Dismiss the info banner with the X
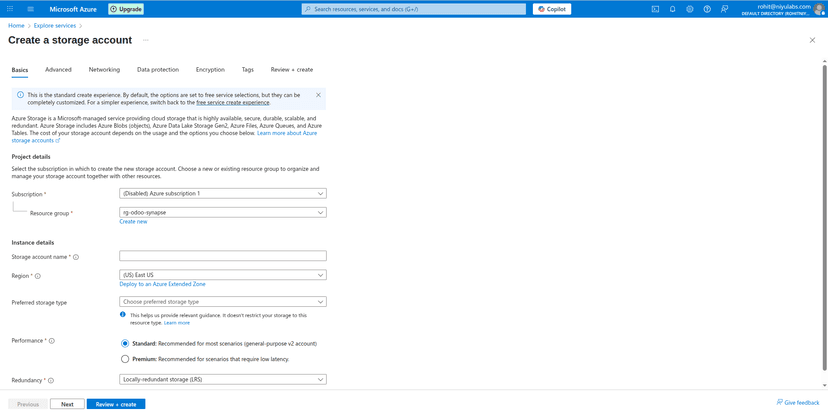The height and width of the screenshot is (412, 828). point(318,95)
